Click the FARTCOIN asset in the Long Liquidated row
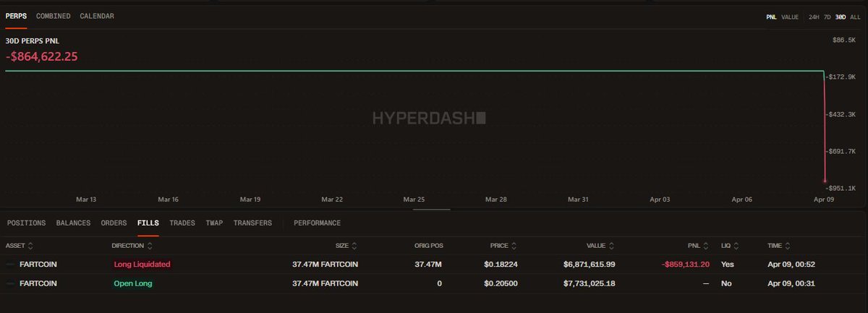868x313 pixels. pyautogui.click(x=38, y=265)
